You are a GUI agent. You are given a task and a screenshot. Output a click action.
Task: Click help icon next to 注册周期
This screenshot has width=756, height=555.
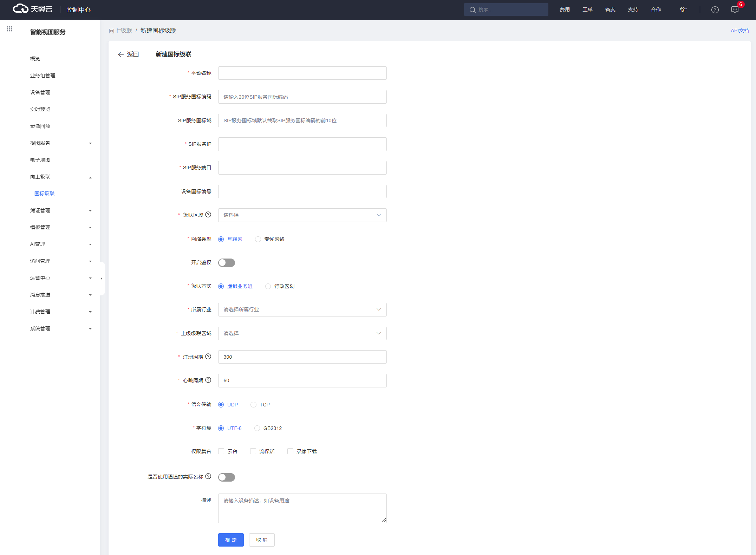click(208, 357)
